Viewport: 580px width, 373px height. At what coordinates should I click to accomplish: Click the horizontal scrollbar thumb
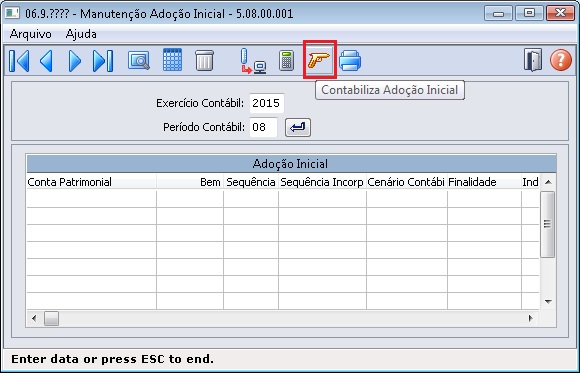click(x=51, y=318)
